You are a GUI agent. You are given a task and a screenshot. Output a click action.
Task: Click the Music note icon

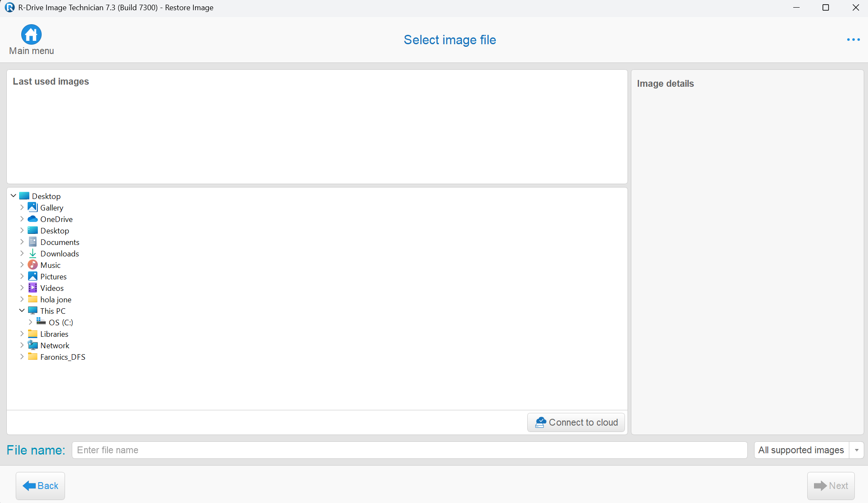click(x=33, y=264)
